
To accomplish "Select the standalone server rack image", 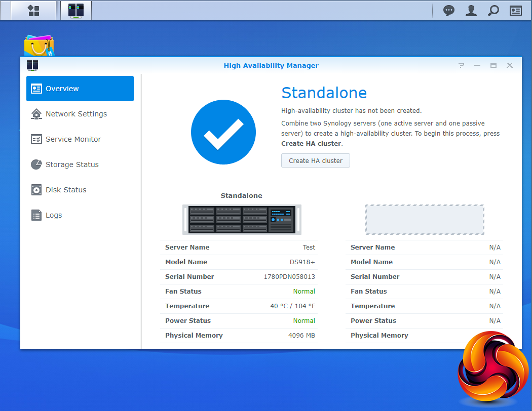I will click(x=242, y=220).
